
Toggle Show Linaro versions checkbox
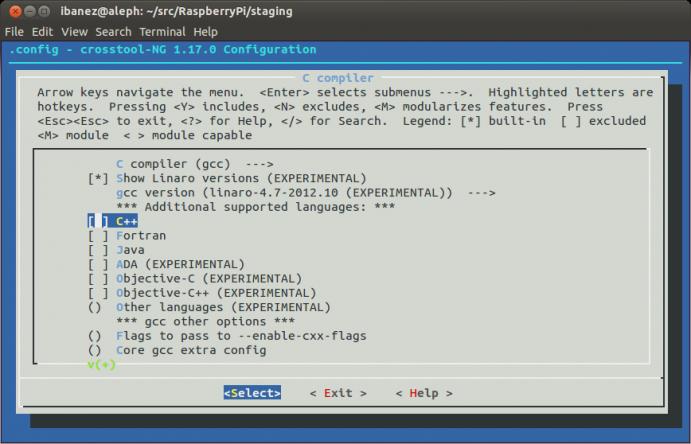point(98,178)
